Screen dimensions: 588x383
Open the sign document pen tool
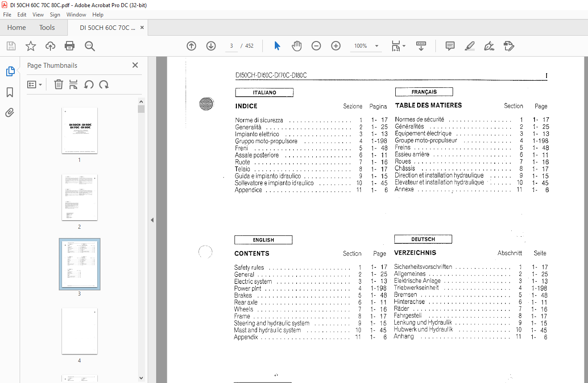pyautogui.click(x=489, y=46)
